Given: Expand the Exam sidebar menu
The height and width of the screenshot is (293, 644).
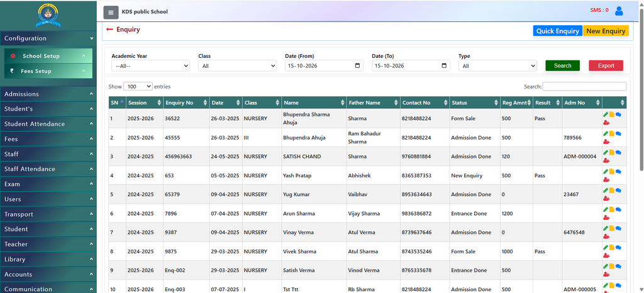Looking at the screenshot, I should pyautogui.click(x=48, y=184).
